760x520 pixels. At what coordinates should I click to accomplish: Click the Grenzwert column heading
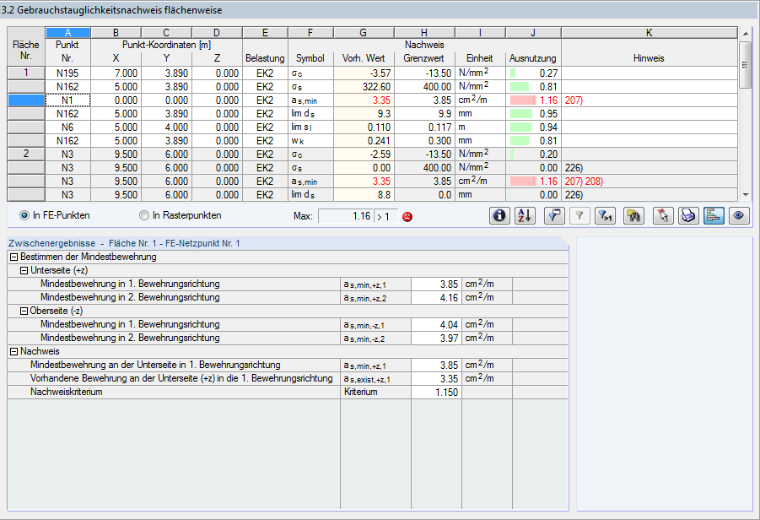click(x=424, y=58)
